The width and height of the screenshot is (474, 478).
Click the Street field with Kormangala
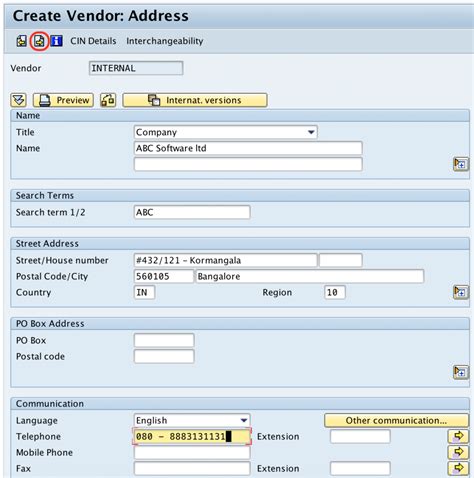(226, 260)
